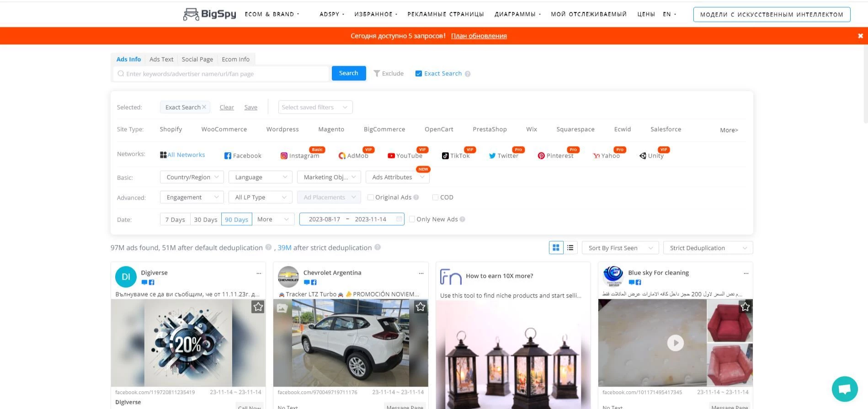Screen dimensions: 868x409
Task: Click the Exact Search help question icon
Action: 468,74
